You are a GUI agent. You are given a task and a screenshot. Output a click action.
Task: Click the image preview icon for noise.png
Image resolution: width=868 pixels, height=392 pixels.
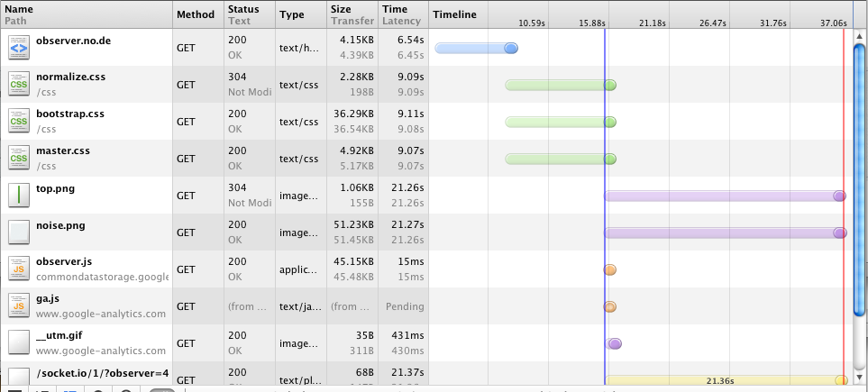[x=19, y=232]
